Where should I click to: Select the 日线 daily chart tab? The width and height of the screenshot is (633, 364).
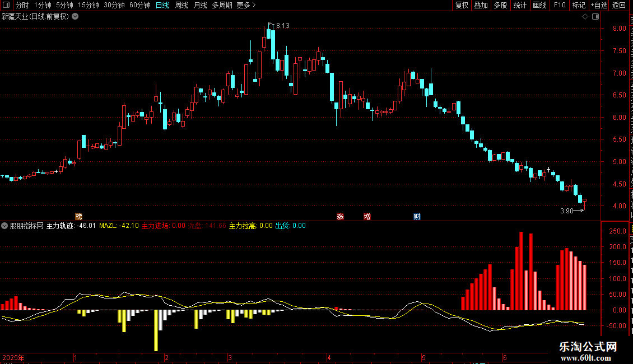[162, 5]
